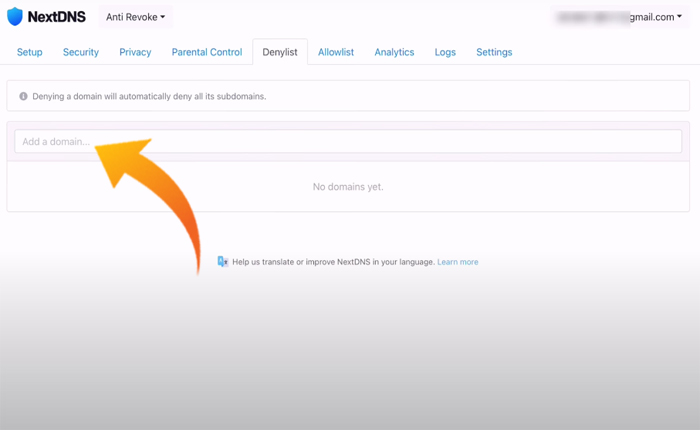Click the 'Help us translate' message text
The image size is (700, 430).
(333, 262)
